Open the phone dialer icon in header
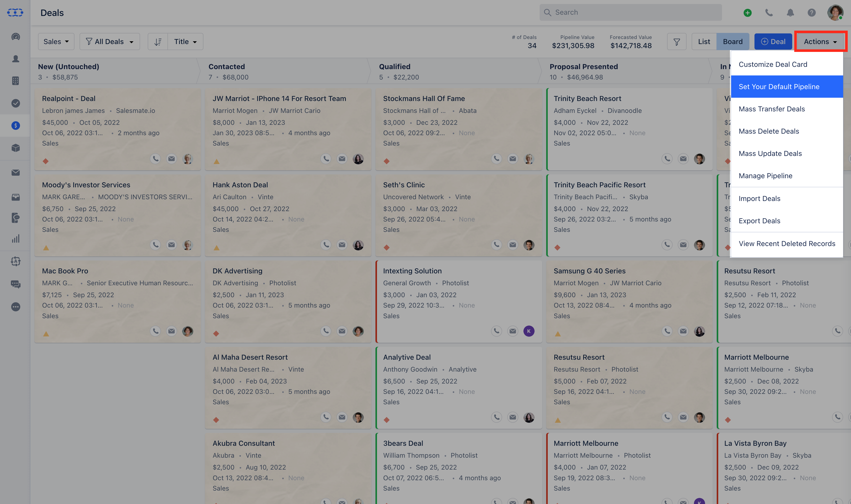Screen dimensions: 851x504 coord(769,13)
